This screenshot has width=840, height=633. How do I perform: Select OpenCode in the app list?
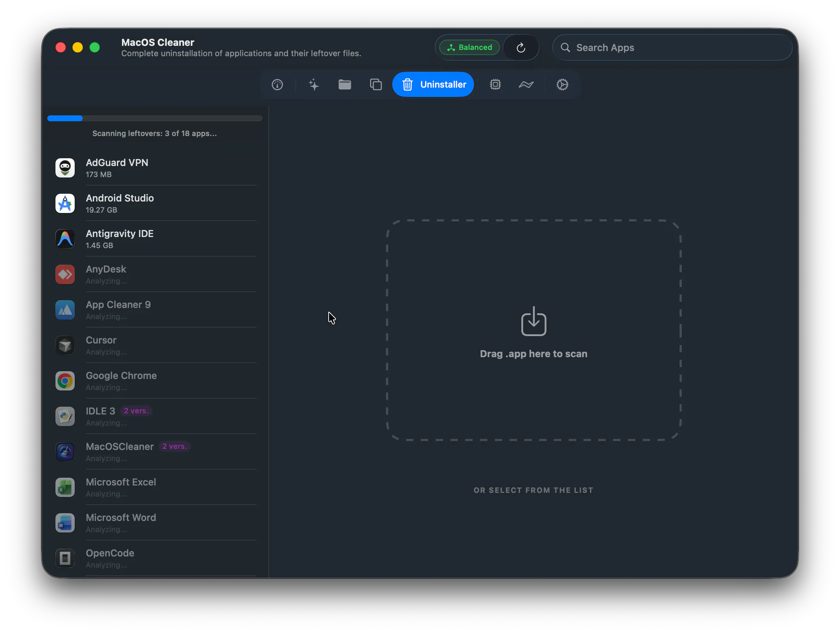click(x=155, y=559)
